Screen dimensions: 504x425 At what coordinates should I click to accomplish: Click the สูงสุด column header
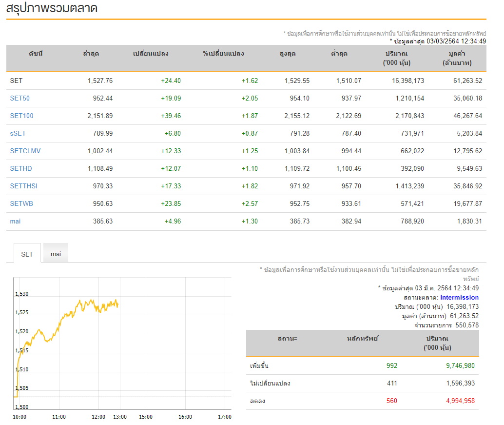[x=288, y=53]
